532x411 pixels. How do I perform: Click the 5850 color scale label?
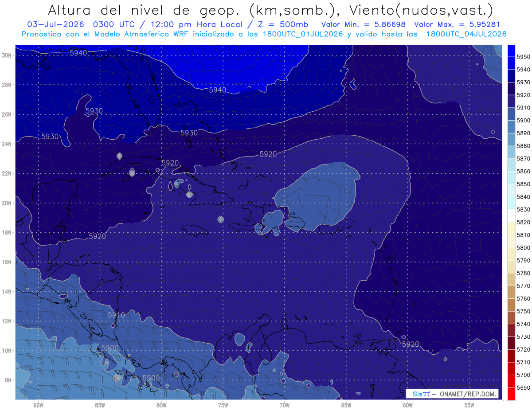point(523,184)
